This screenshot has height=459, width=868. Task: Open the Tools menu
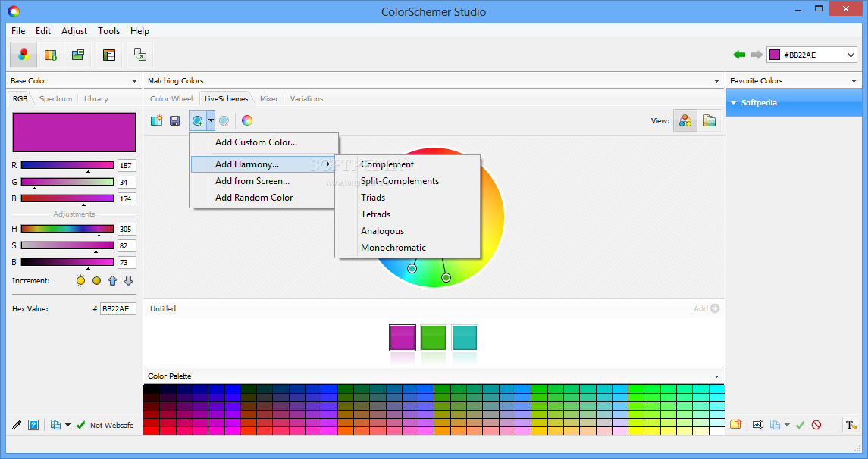click(x=108, y=31)
